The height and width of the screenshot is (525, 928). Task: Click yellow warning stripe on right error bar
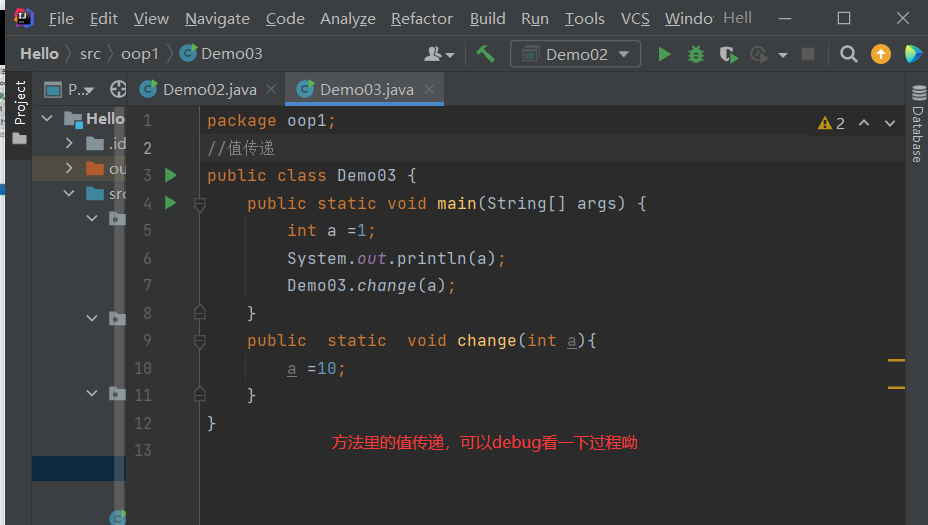click(896, 360)
